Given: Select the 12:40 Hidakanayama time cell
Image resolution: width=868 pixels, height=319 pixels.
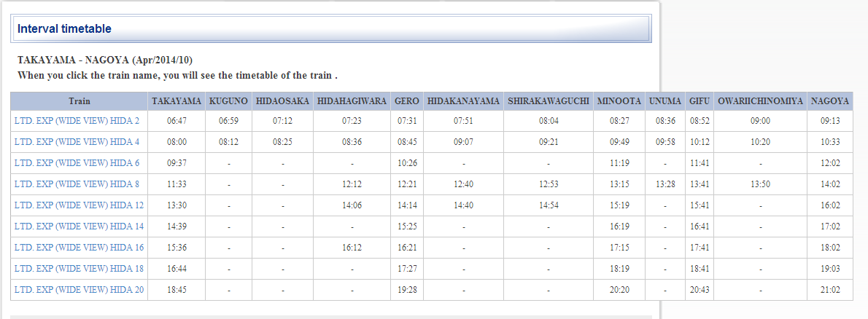Looking at the screenshot, I should [463, 184].
